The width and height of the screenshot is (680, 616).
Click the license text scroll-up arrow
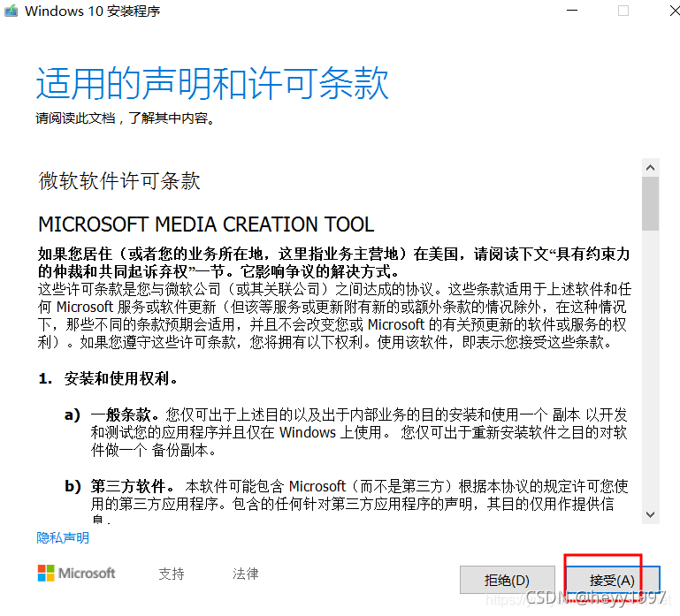(x=650, y=167)
